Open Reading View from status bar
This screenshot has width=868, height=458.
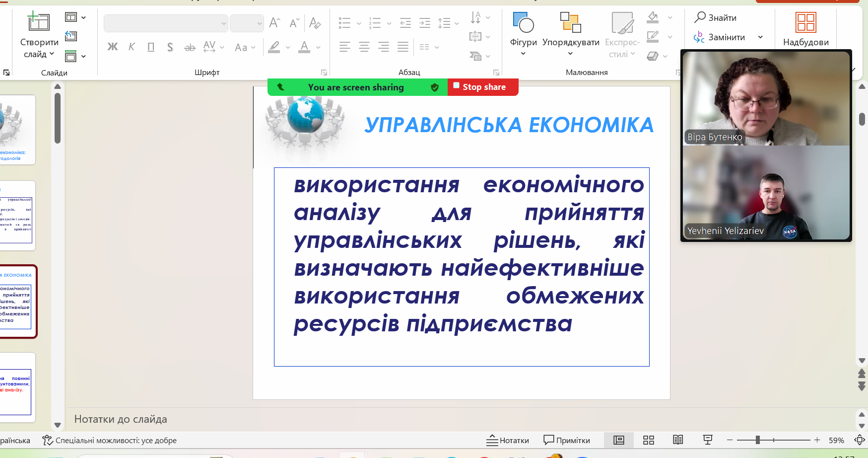(678, 440)
